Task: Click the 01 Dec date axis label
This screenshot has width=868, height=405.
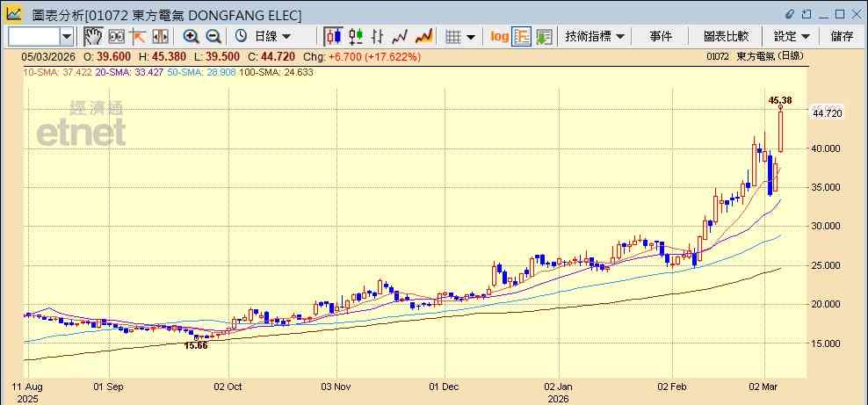Action: [x=444, y=387]
